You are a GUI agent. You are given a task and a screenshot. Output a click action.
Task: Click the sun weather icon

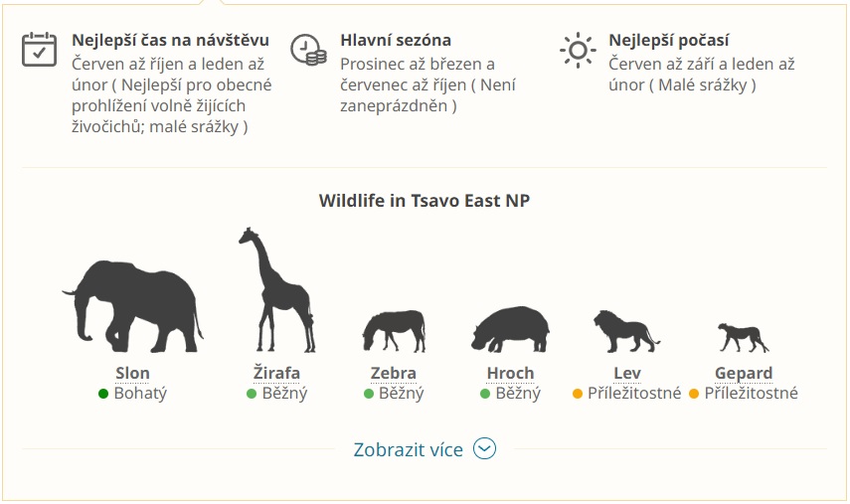[578, 50]
